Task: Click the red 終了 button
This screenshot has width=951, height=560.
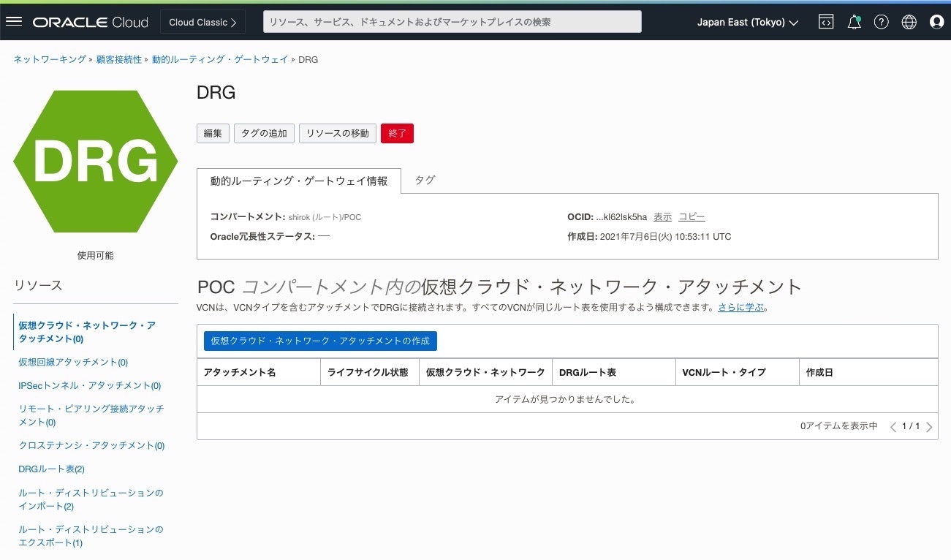Action: (x=398, y=133)
